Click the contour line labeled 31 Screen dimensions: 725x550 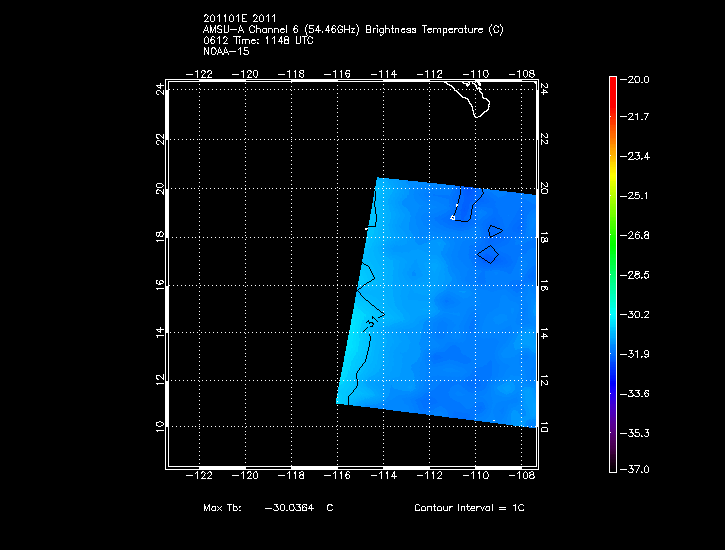click(372, 323)
